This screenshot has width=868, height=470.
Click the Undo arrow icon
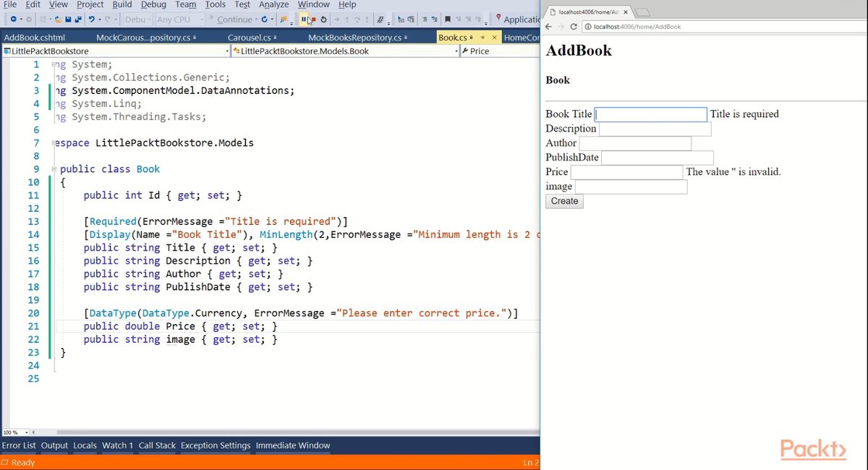[x=92, y=20]
